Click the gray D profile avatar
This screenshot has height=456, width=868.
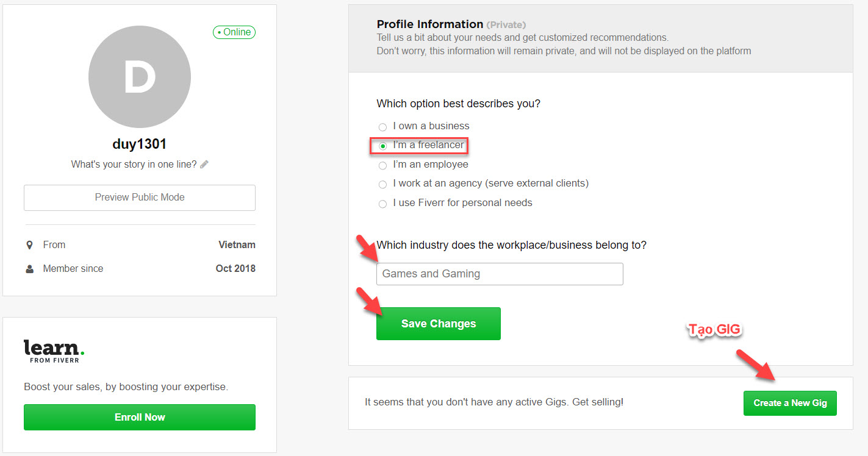140,77
